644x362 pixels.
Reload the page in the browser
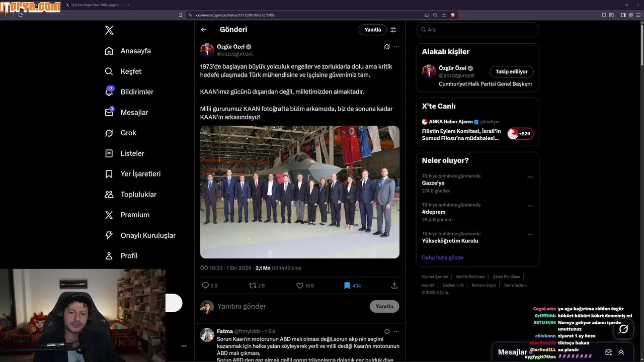tap(21, 15)
